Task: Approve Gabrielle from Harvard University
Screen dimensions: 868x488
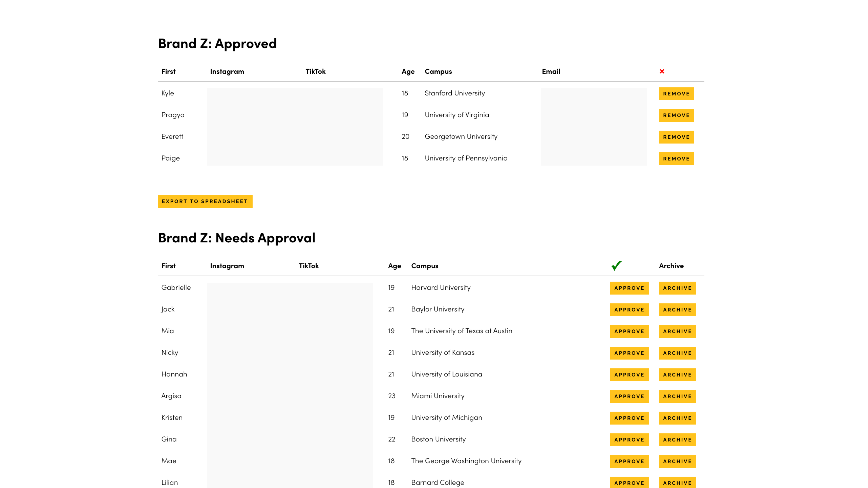Action: 629,288
